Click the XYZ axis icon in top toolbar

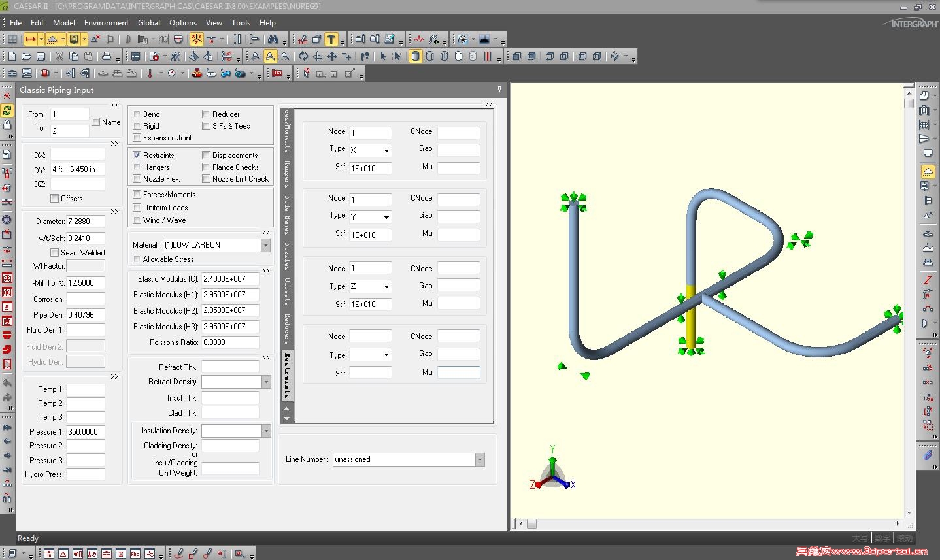click(196, 40)
